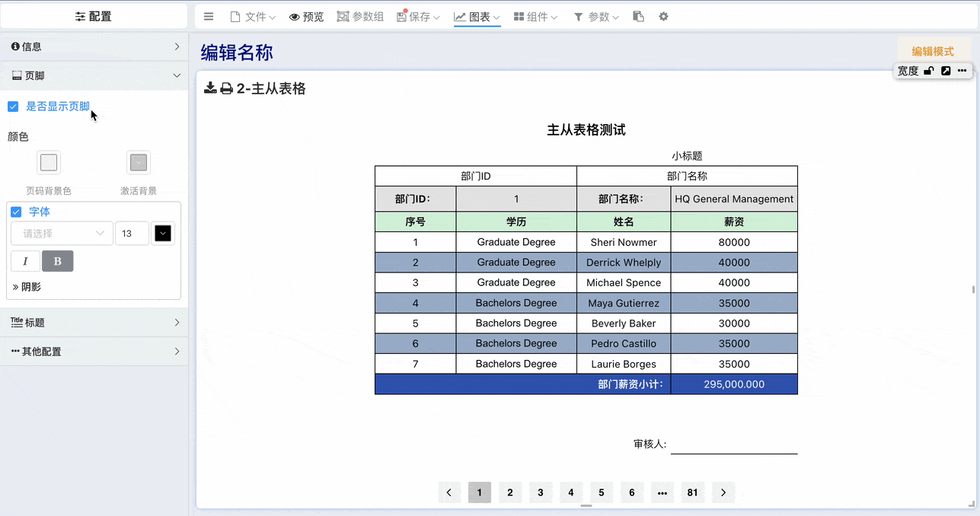Open the font 请选择 dropdown
Viewport: 980px width, 516px height.
(x=62, y=234)
